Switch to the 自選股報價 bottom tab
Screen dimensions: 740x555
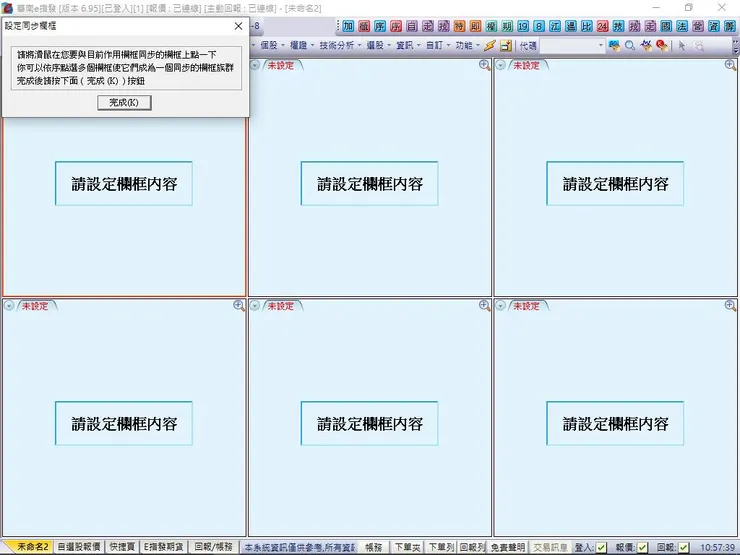tap(79, 547)
